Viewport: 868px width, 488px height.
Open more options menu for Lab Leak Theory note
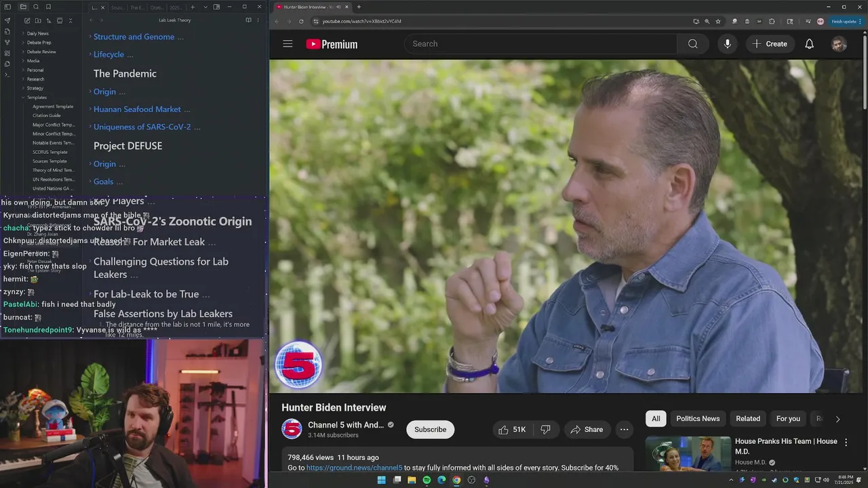tap(258, 20)
